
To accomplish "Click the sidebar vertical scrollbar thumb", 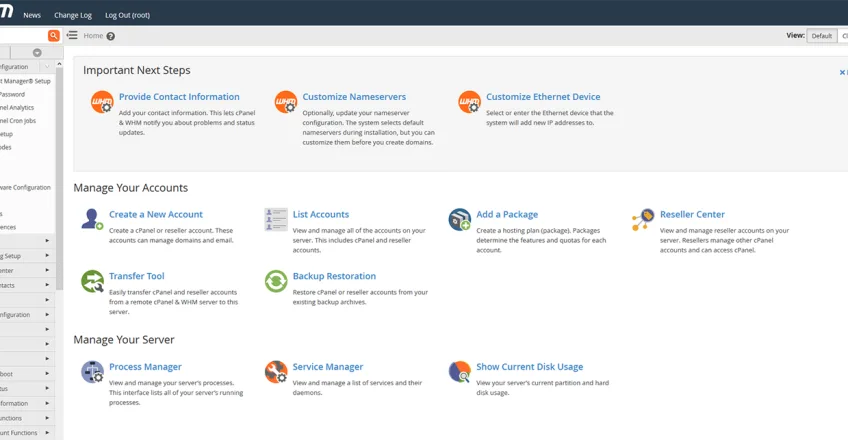I will pos(59,178).
